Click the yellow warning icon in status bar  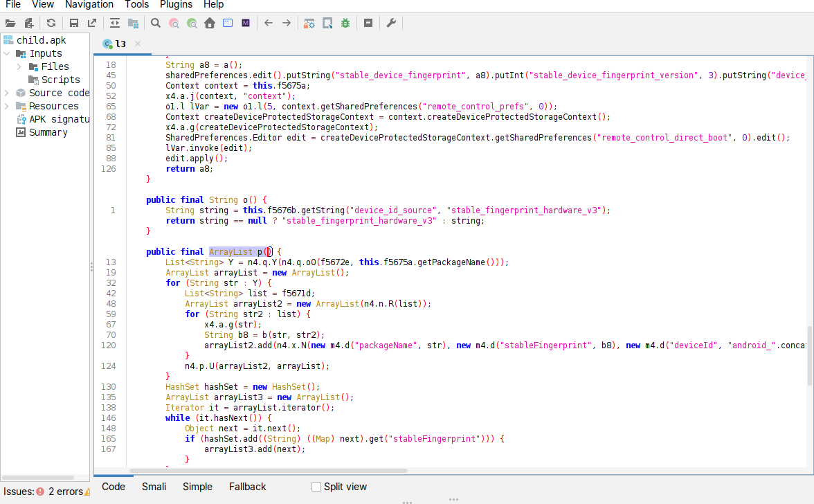coord(87,492)
